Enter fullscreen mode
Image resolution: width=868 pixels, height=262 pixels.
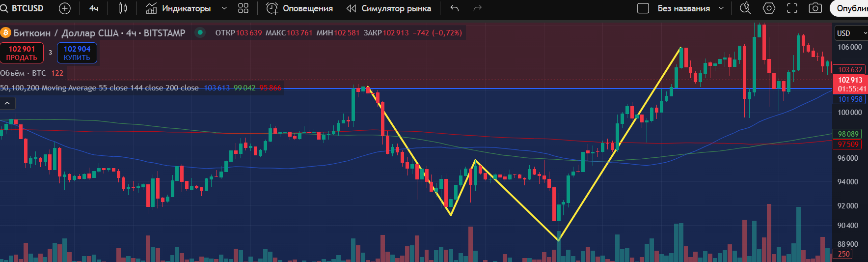(x=792, y=8)
